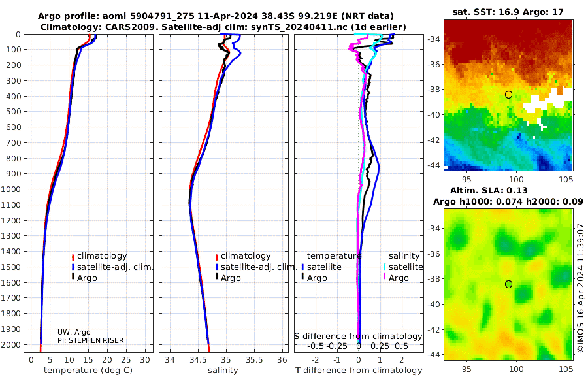Image resolution: width=588 pixels, height=379 pixels.
Task: Click the blue satellite-adj. marker in temperature legend
Action: pyautogui.click(x=73, y=267)
